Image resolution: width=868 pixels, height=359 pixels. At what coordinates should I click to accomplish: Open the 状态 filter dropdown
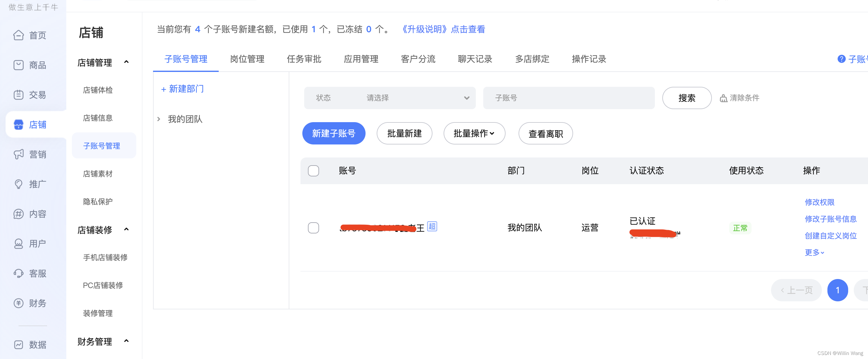click(389, 98)
